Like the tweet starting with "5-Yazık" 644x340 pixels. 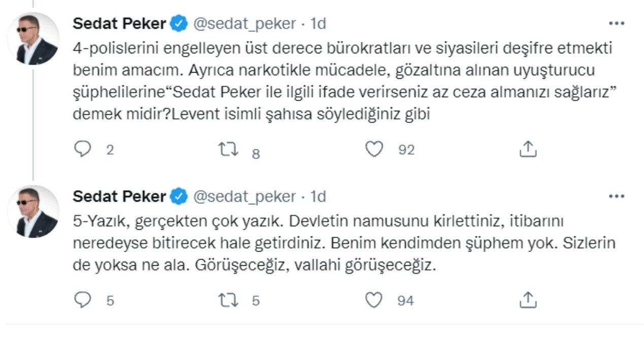(x=374, y=300)
